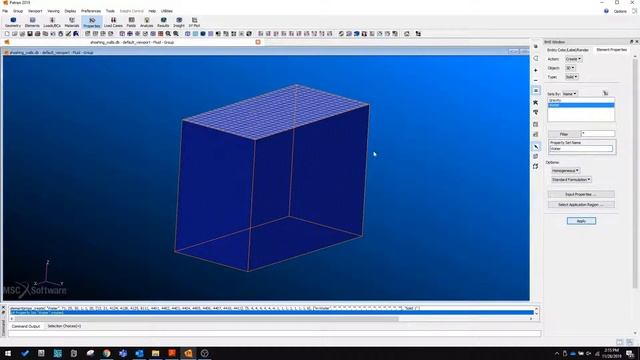Open the Tools menu
Screen dimensions: 640x360
point(110,11)
